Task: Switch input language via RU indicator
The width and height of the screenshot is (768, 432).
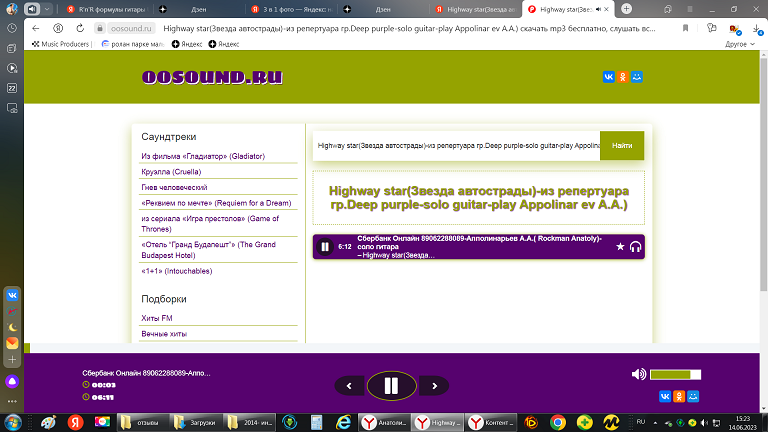Action: tap(641, 422)
